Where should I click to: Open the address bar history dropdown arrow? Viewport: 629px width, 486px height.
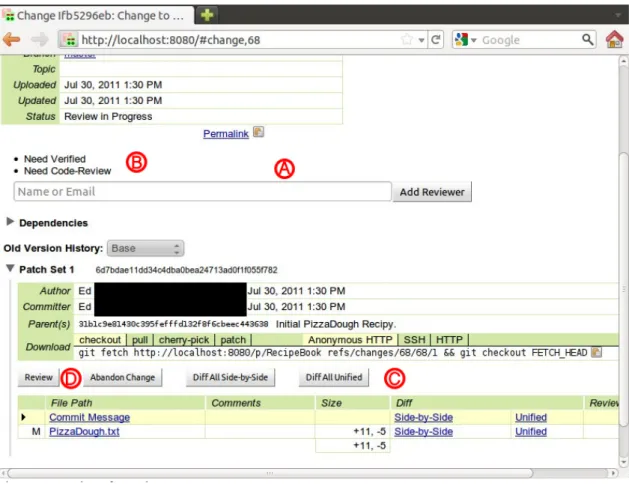click(421, 40)
